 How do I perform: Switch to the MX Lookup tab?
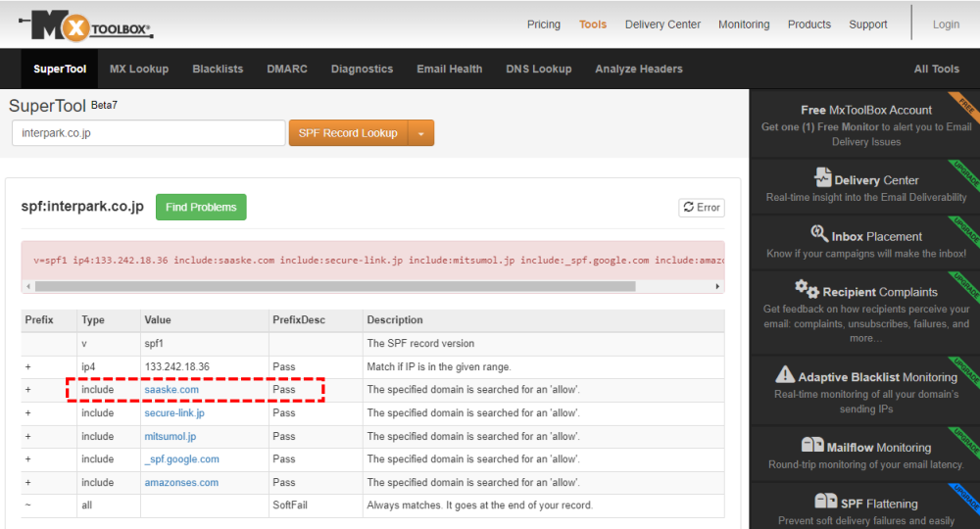[x=139, y=70]
